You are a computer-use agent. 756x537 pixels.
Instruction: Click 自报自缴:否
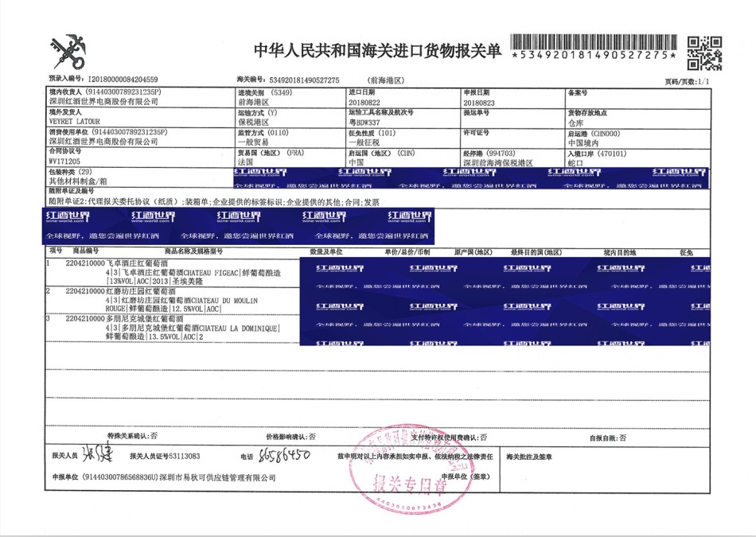pyautogui.click(x=608, y=438)
